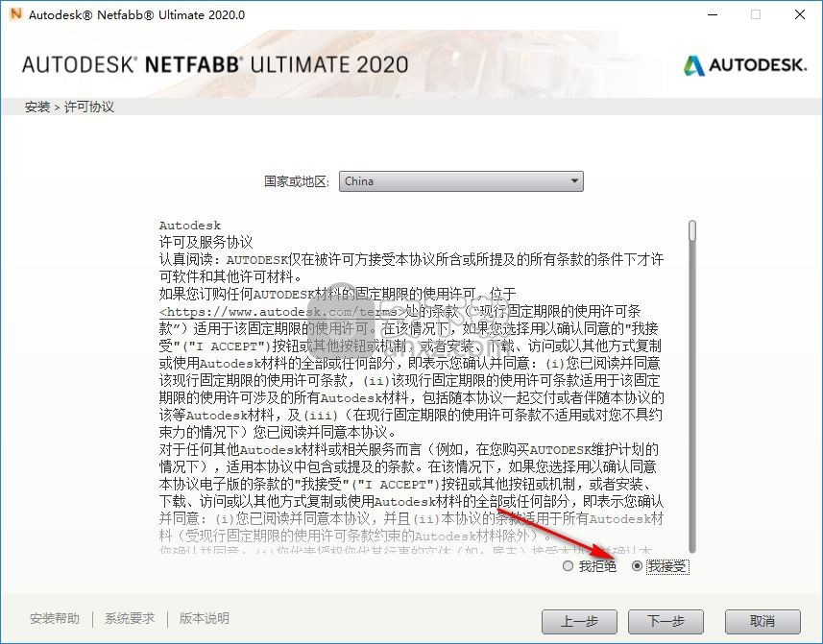Click the AUTODESK NETFABB ULTIMATE 2020 header title

click(215, 65)
